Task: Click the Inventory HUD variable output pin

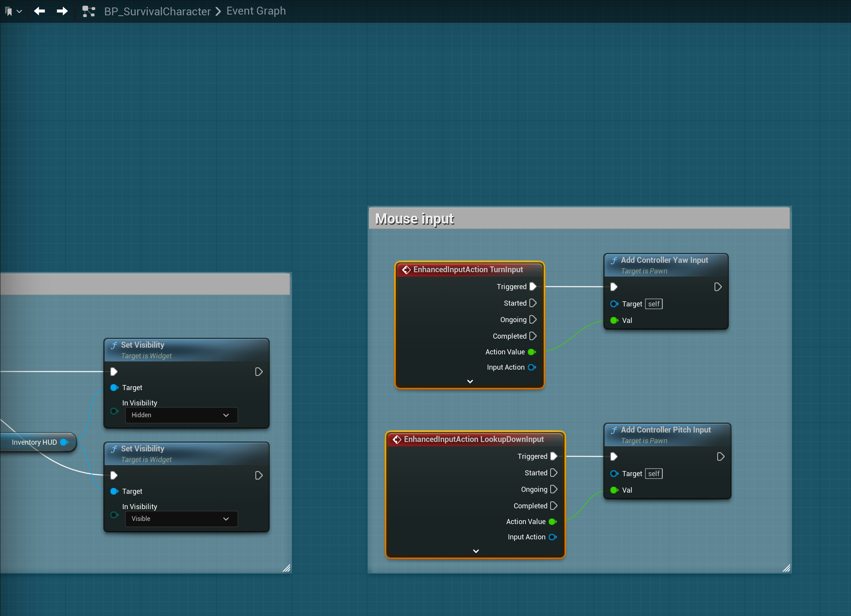Action: point(64,442)
